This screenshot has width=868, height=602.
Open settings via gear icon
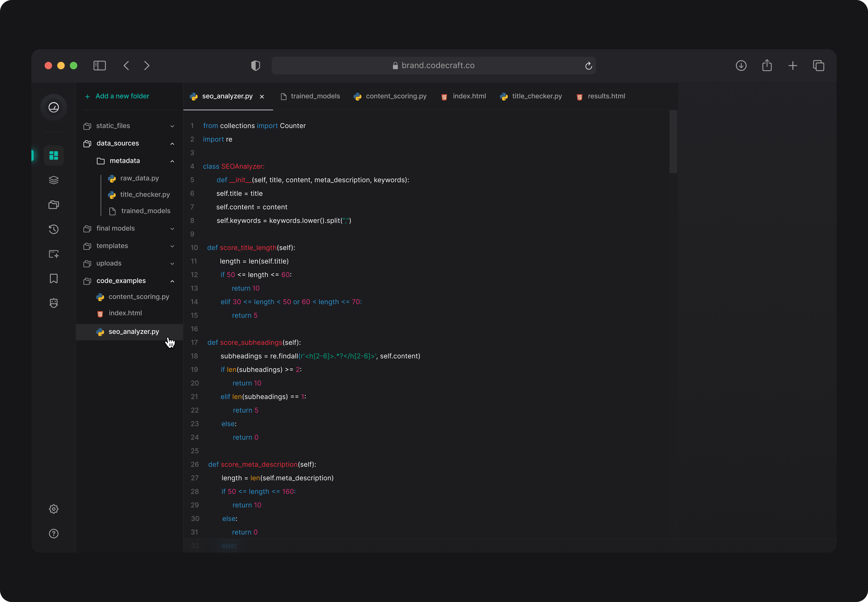click(x=54, y=509)
